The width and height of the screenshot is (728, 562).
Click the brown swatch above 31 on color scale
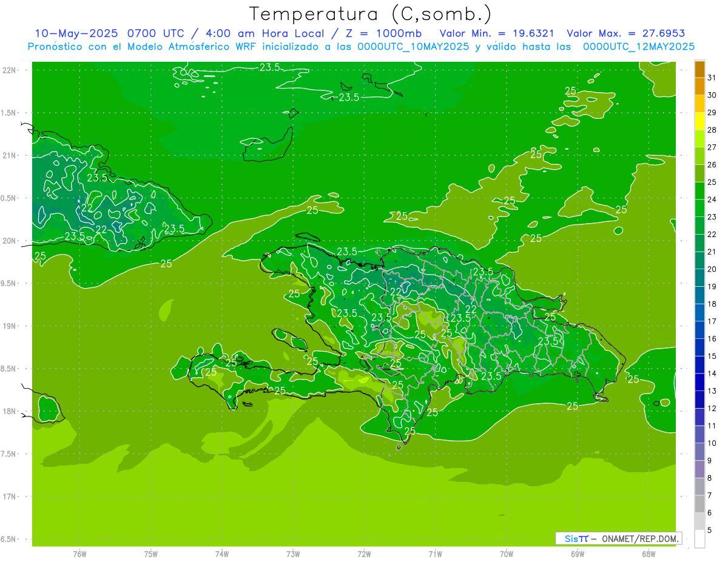(699, 69)
